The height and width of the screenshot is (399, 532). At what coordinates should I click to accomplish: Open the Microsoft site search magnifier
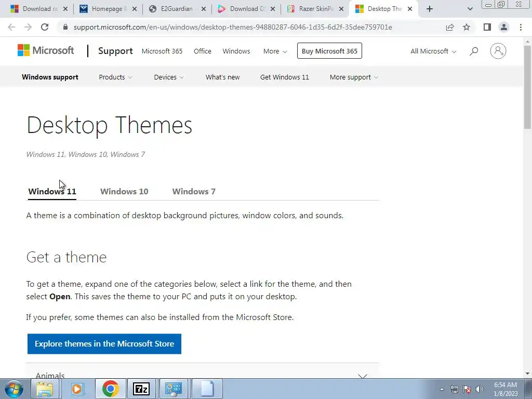click(474, 51)
